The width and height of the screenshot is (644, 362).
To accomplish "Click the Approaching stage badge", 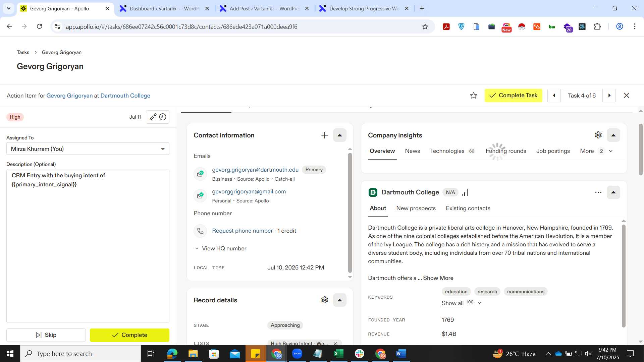I will 285,325.
